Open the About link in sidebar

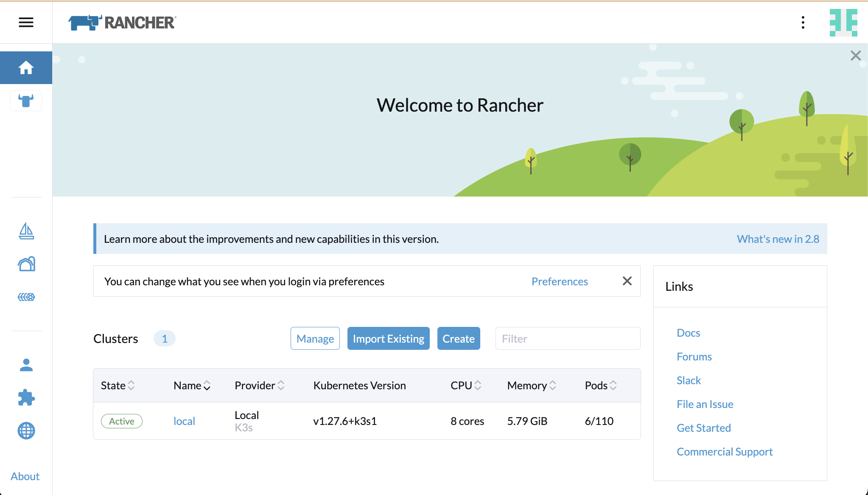25,476
